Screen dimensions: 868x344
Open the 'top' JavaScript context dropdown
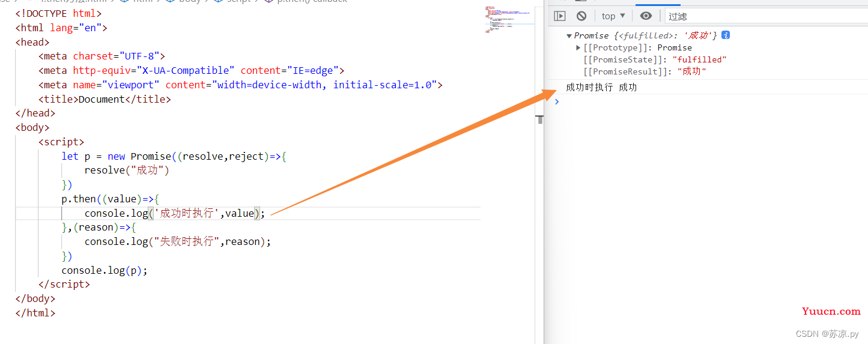tap(613, 16)
